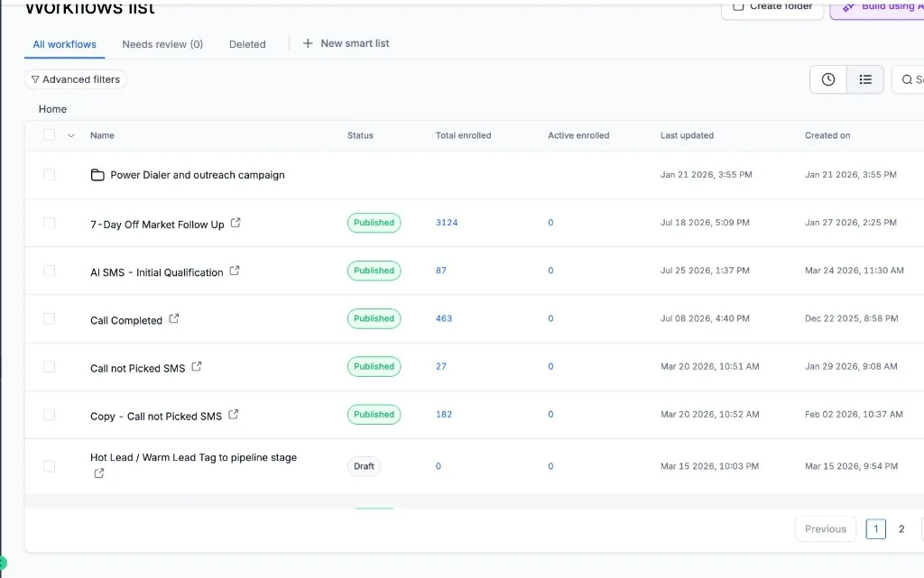Open 7-Day Off Market Follow Up workflow
Image resolution: width=924 pixels, height=578 pixels.
(157, 225)
